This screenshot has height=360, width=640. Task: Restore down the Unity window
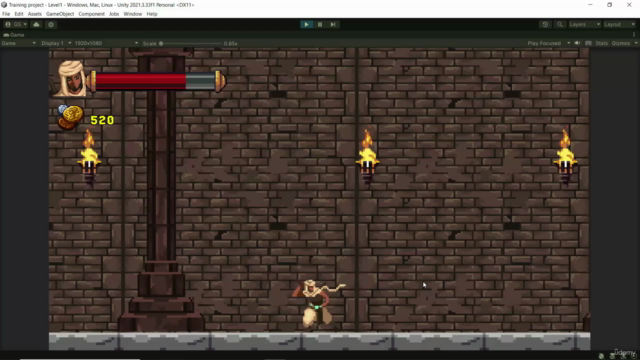coord(609,5)
